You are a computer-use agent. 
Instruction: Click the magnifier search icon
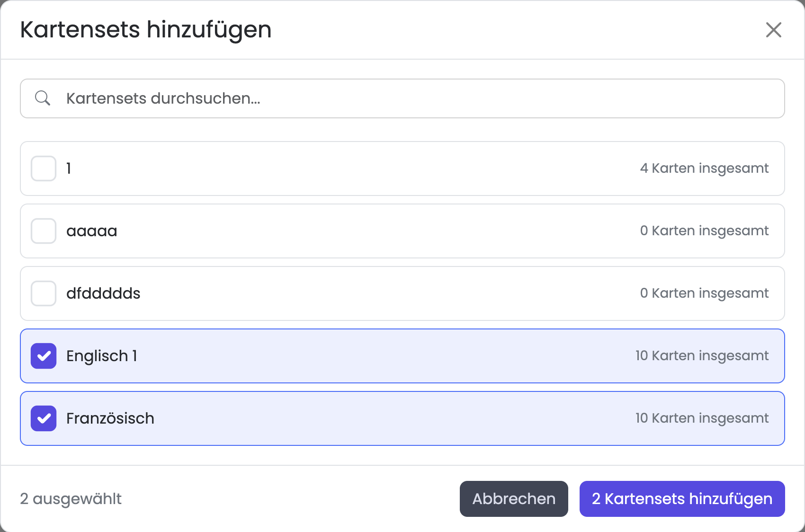(x=43, y=98)
